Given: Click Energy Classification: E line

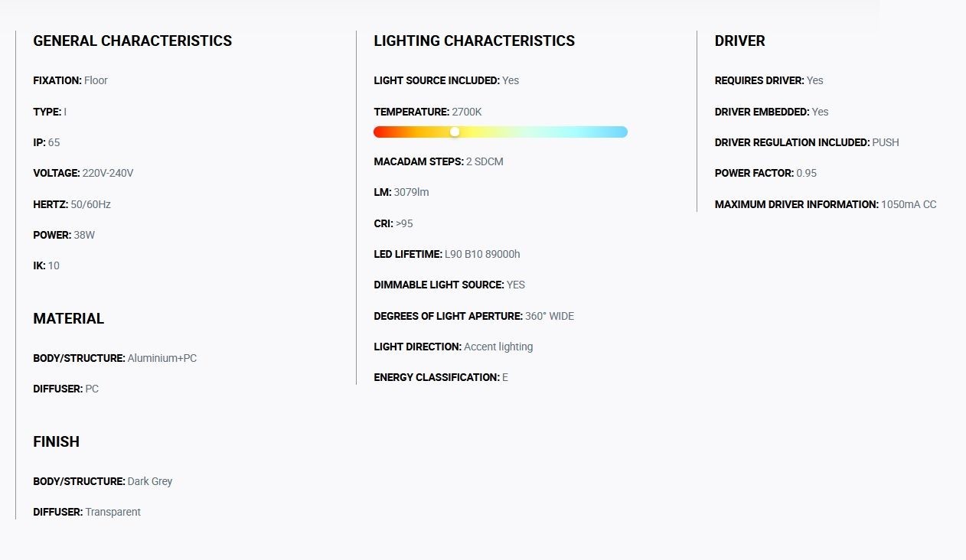Looking at the screenshot, I should (x=441, y=377).
